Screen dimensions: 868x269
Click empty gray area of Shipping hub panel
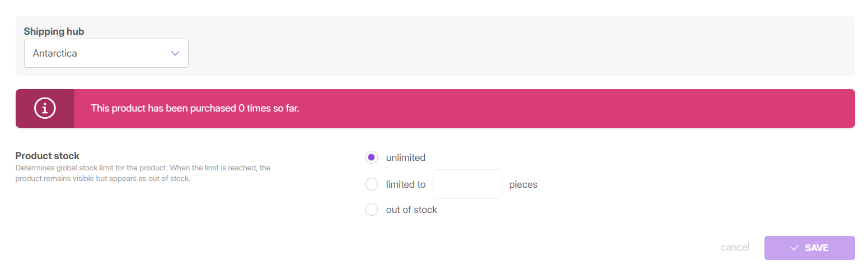504,47
